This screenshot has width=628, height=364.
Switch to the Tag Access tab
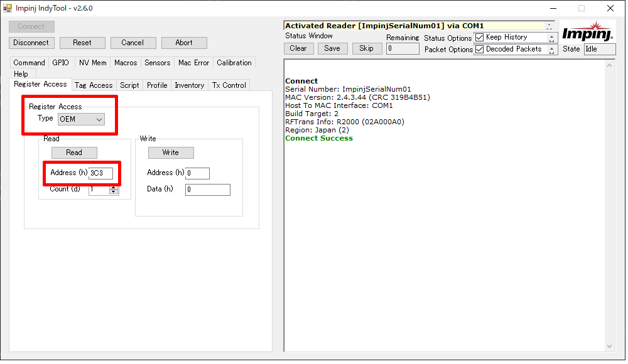pos(94,85)
